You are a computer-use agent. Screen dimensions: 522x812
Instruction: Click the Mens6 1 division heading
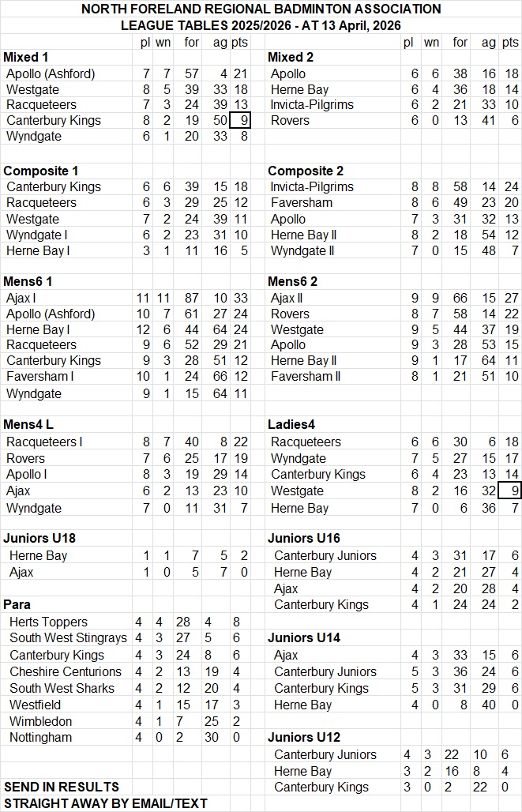coord(30,281)
